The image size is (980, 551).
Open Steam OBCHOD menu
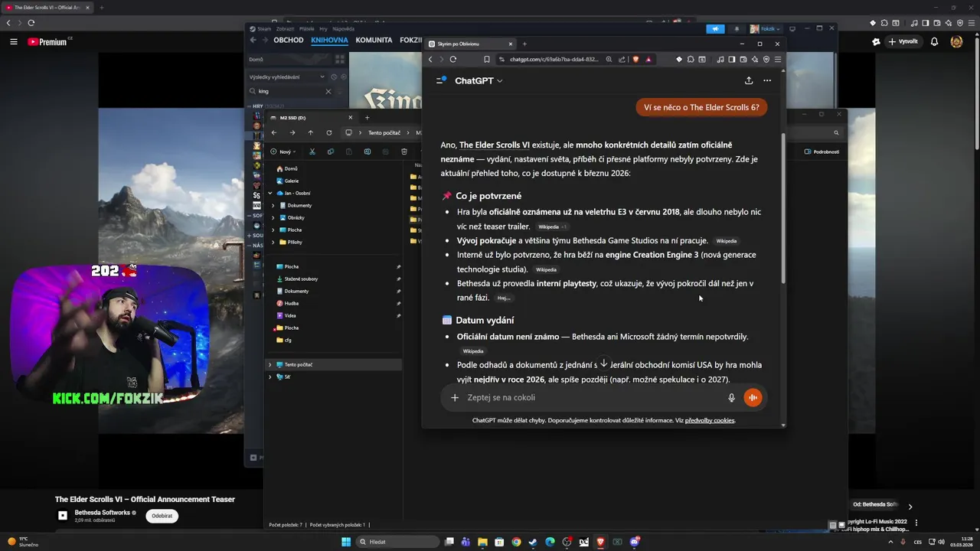tap(289, 40)
